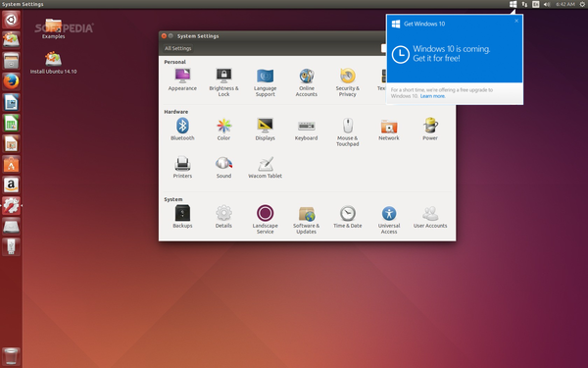Follow the Learn more link
Image resolution: width=588 pixels, height=368 pixels.
pyautogui.click(x=432, y=96)
